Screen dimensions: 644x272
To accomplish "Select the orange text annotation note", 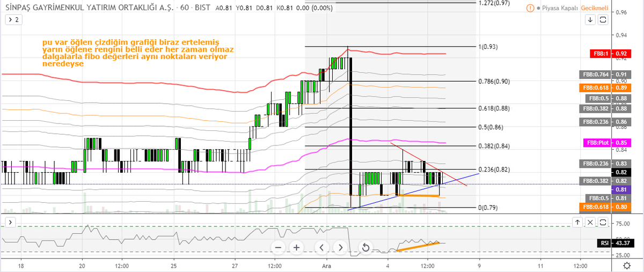I will pos(138,53).
